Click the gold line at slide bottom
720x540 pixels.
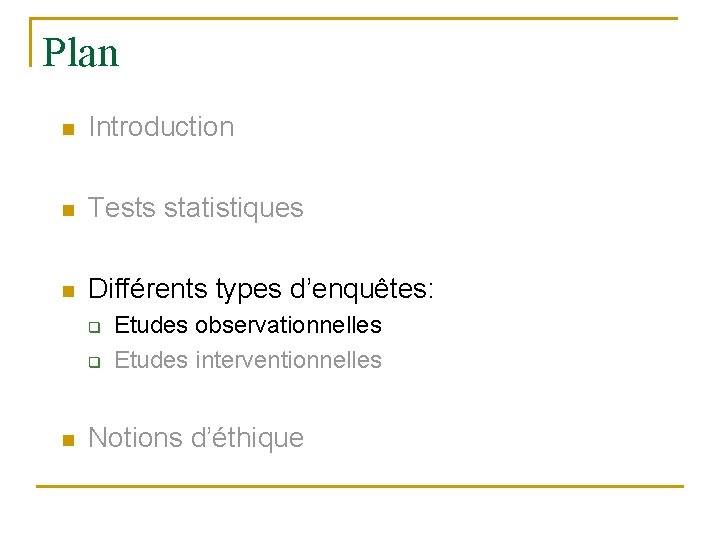(360, 487)
